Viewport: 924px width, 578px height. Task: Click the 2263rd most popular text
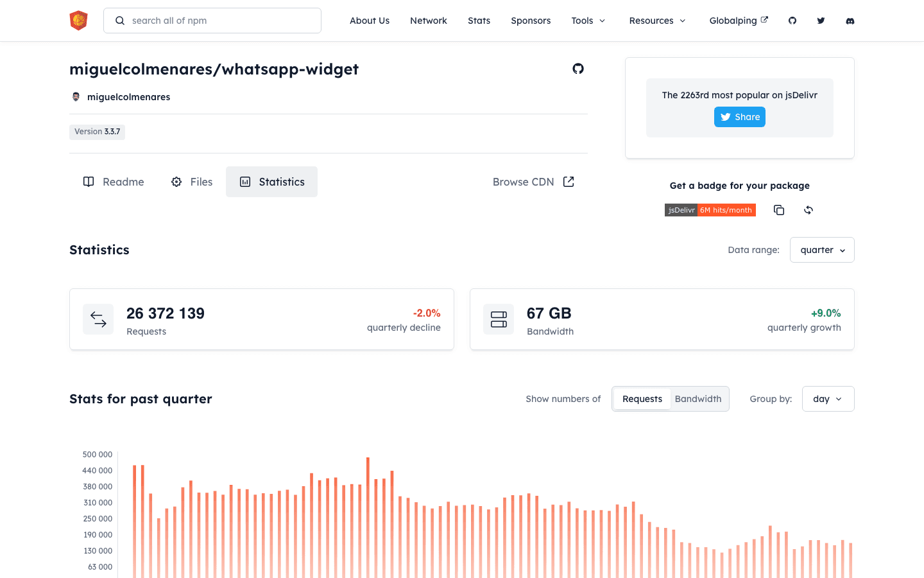pyautogui.click(x=740, y=95)
